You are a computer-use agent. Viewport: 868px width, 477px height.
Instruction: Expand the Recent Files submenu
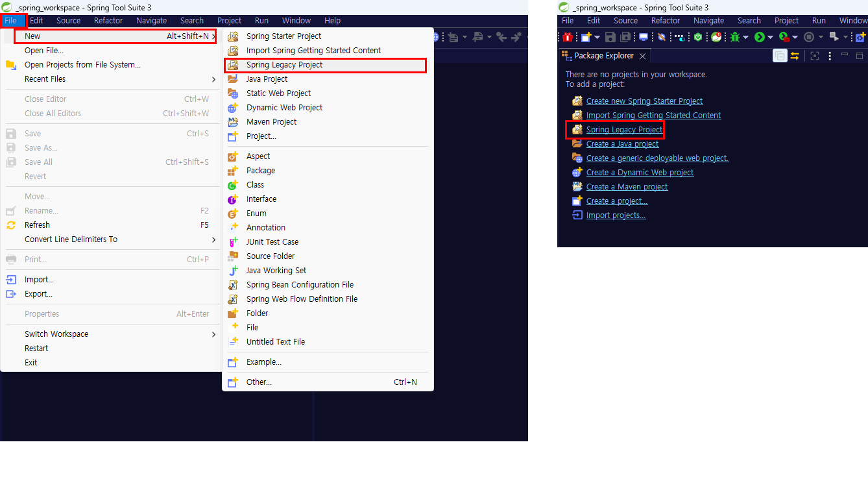coord(214,79)
